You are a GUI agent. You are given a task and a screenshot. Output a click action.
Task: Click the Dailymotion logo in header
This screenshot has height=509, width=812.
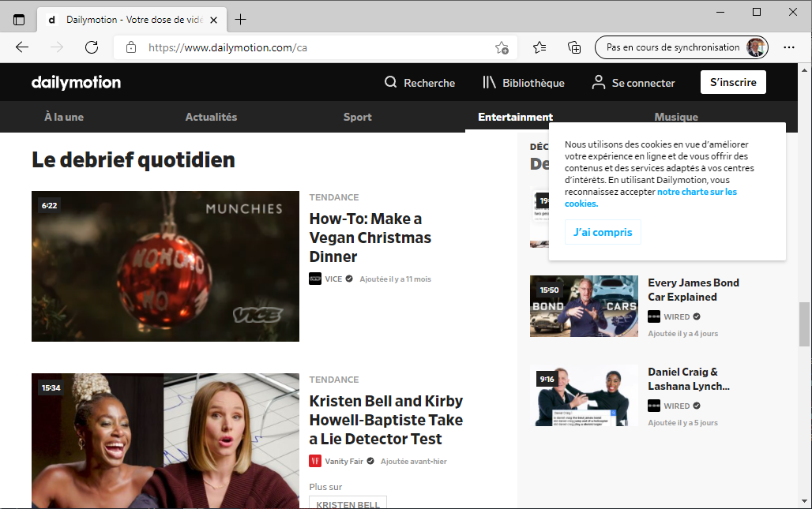(x=76, y=83)
